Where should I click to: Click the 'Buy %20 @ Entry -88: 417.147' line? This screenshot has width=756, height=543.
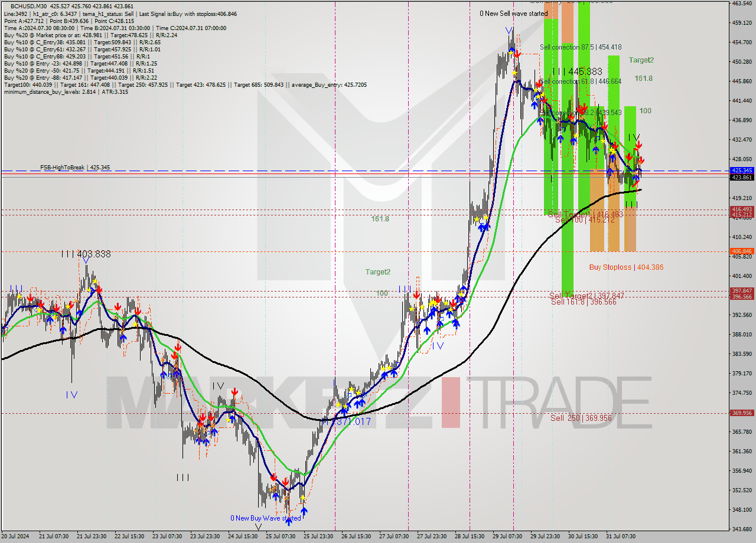[80, 77]
